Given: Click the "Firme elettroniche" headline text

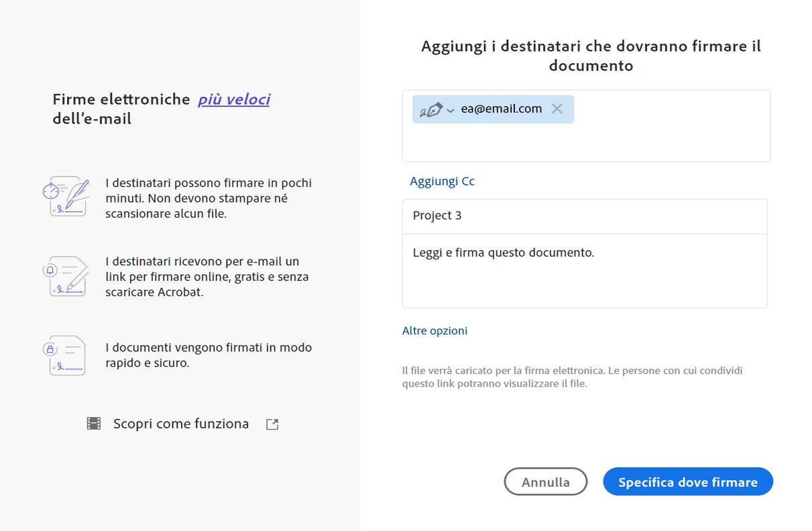Looking at the screenshot, I should (x=121, y=99).
